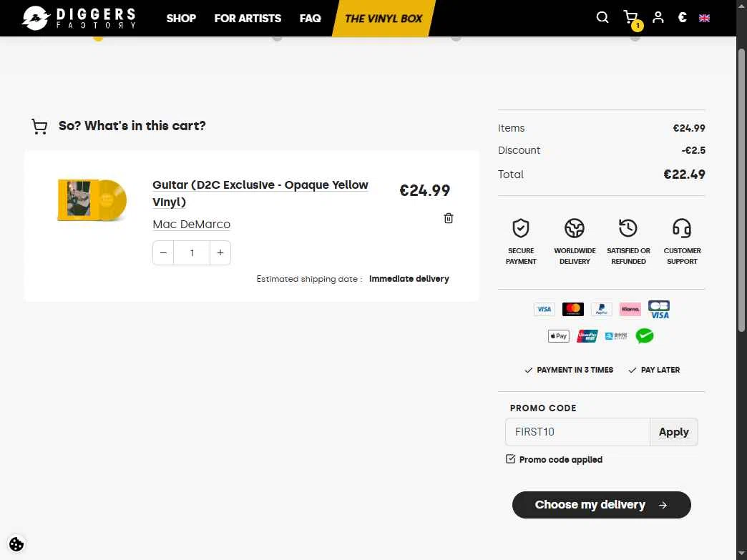The height and width of the screenshot is (560, 747).
Task: Click the promo code input field
Action: click(577, 432)
